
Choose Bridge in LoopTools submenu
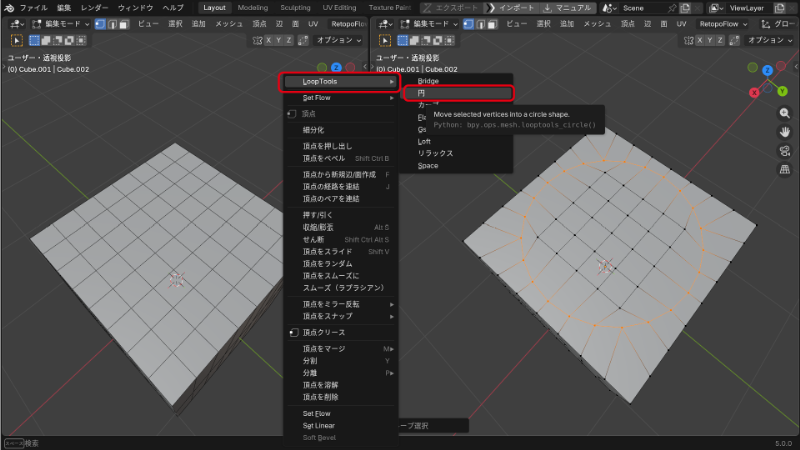[458, 81]
